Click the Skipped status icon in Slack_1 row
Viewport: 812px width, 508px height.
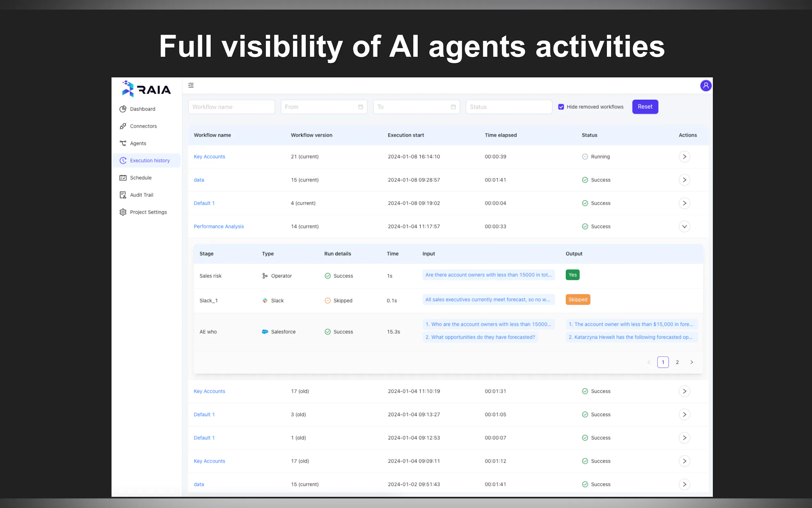coord(328,301)
